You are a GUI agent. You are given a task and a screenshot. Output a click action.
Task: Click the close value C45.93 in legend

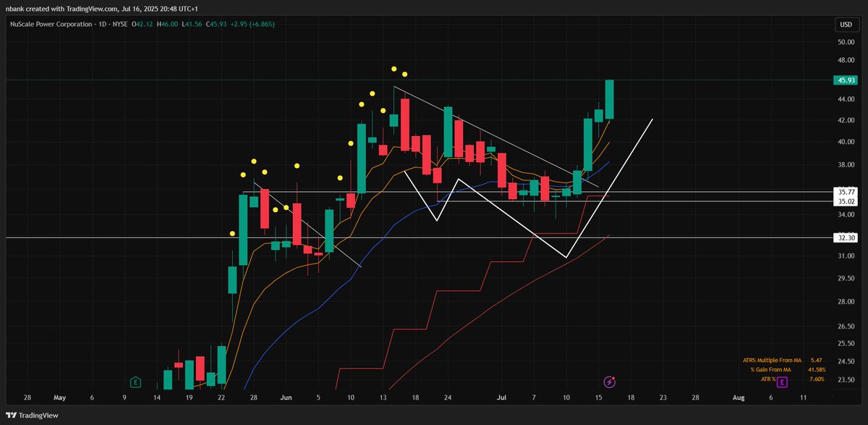217,25
